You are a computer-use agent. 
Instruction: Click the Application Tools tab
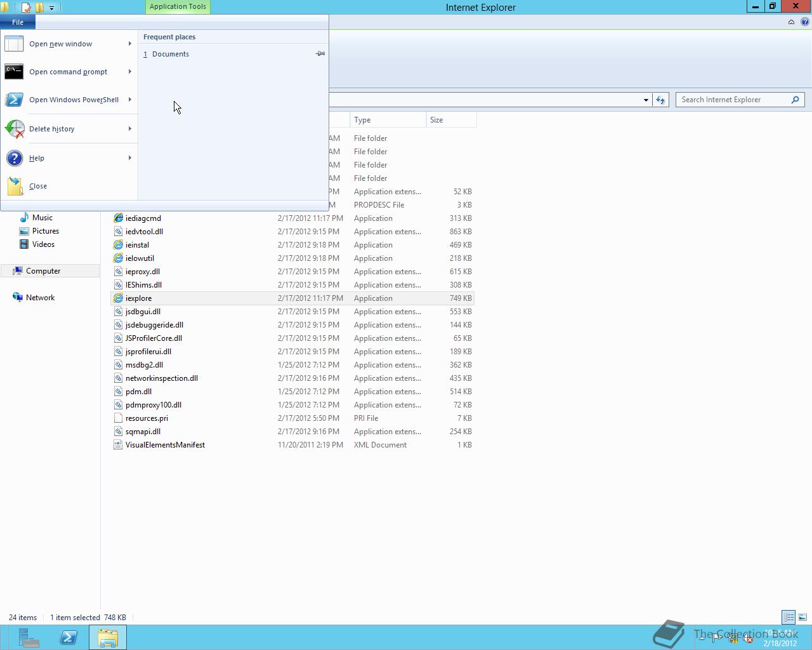tap(178, 7)
